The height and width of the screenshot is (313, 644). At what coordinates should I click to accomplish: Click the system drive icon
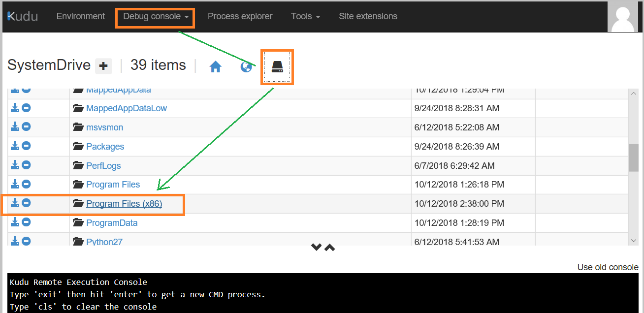[277, 67]
